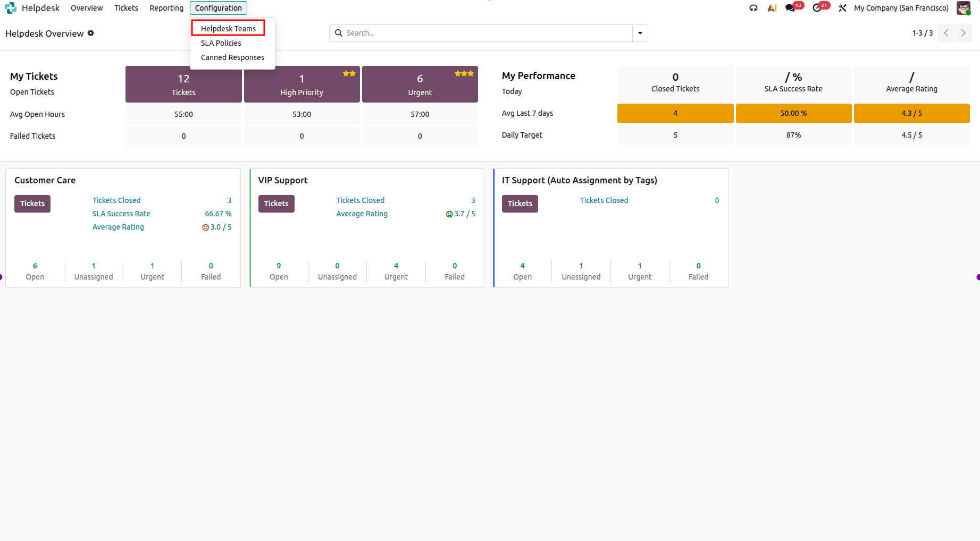
Task: Open Customer Care SLA Success Rate link
Action: (x=121, y=214)
